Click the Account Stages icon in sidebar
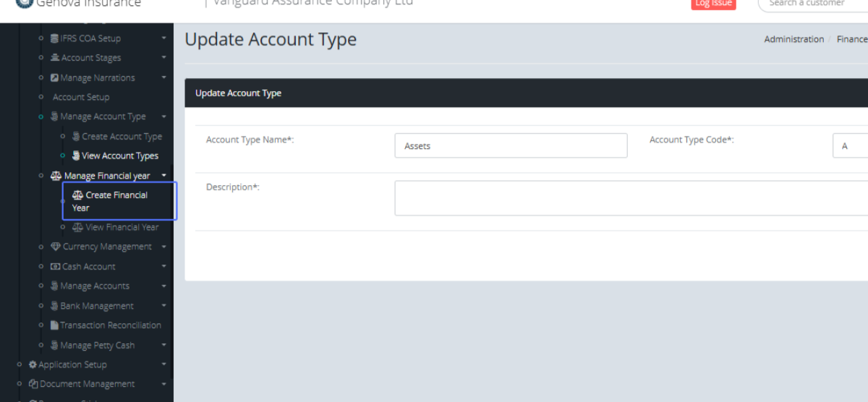This screenshot has height=402, width=868. pos(55,58)
